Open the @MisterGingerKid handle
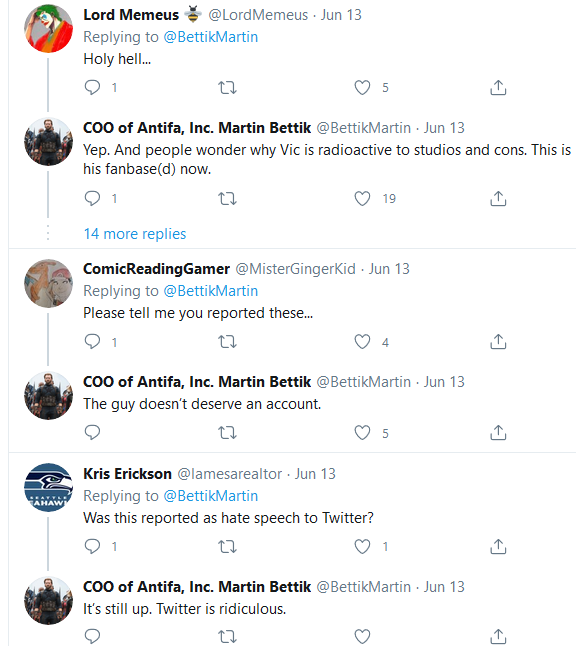576x646 pixels. click(x=295, y=269)
